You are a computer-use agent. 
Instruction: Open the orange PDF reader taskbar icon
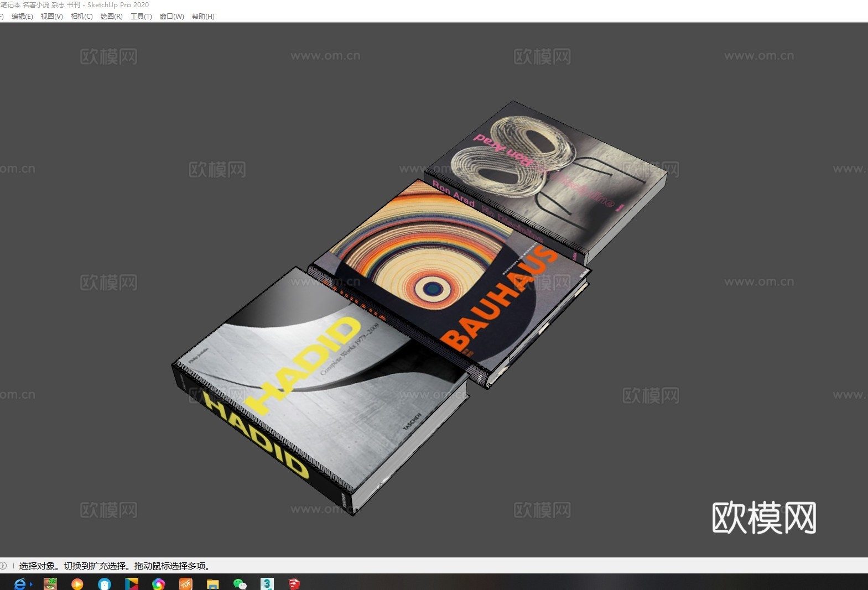point(185,584)
